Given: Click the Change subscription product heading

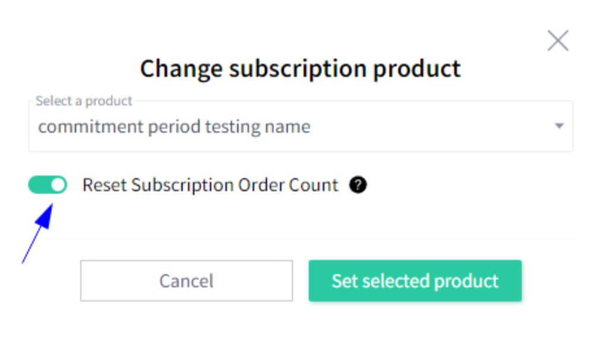Looking at the screenshot, I should coord(301,69).
